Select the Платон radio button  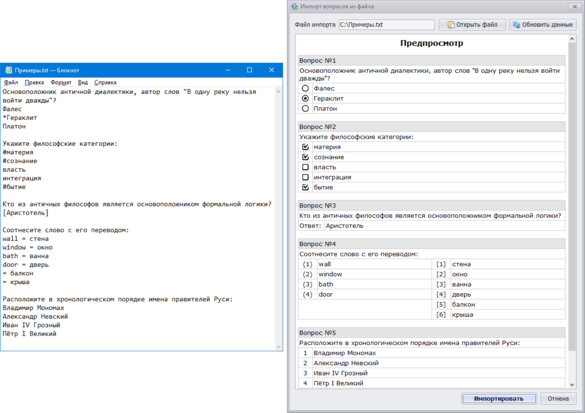(x=305, y=109)
